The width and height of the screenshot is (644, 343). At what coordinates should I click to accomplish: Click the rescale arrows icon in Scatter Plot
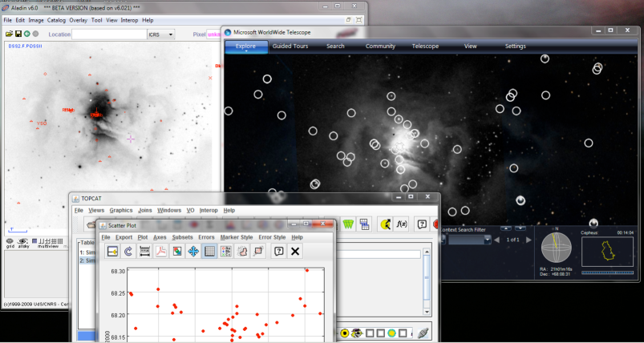193,252
